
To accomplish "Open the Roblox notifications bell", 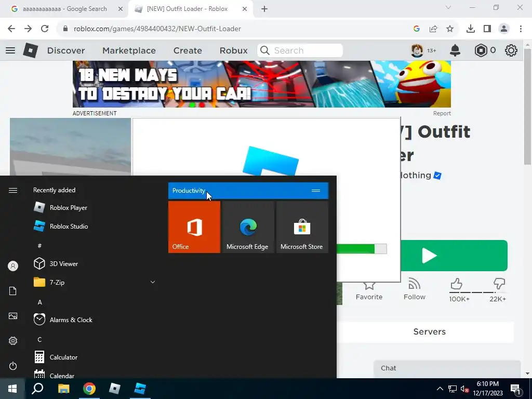I will coord(455,50).
